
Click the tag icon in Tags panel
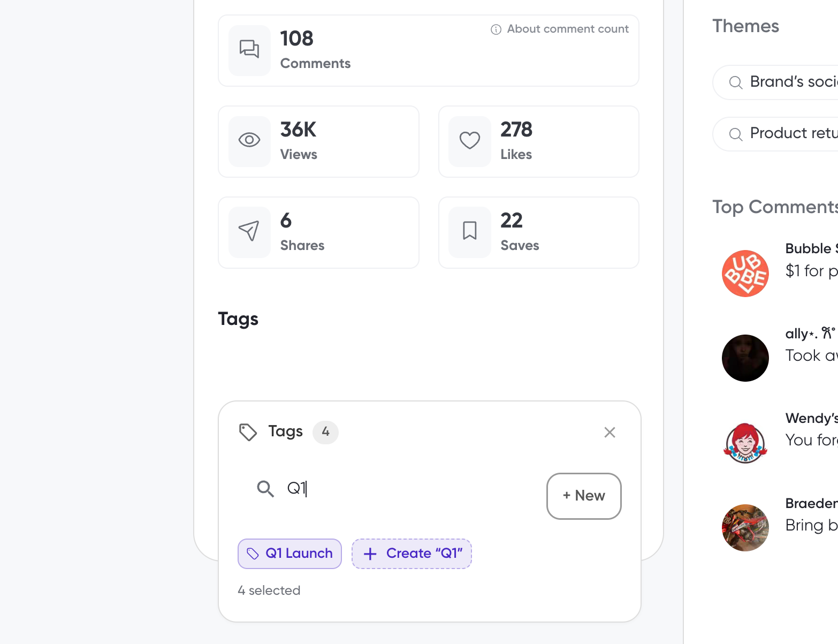point(248,432)
